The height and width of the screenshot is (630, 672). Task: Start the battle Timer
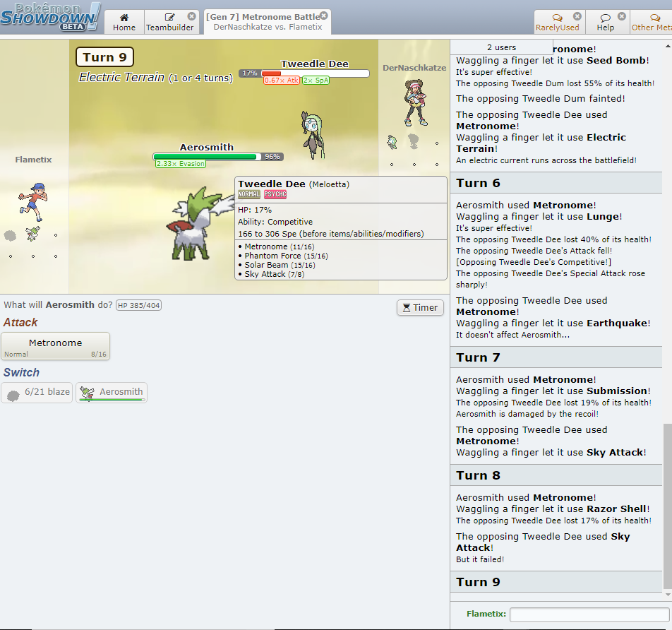click(420, 307)
